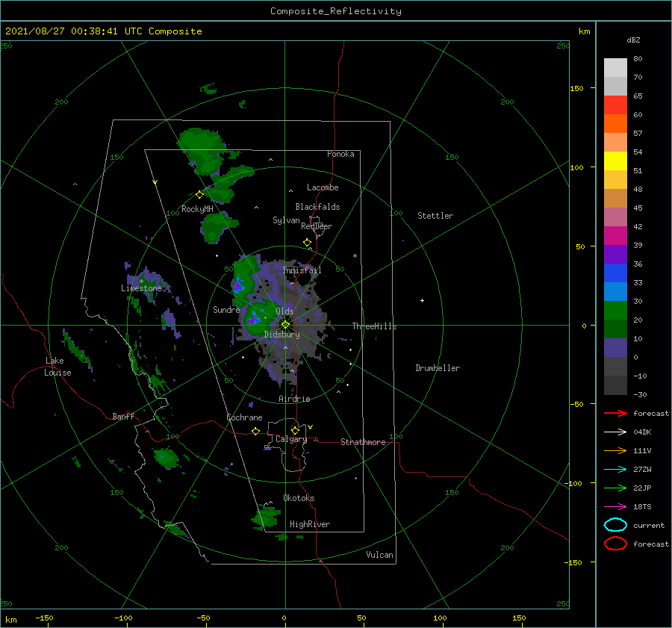Click the green echo patch west of HighRiver
Screen dimensions: 672x628
pyautogui.click(x=266, y=517)
